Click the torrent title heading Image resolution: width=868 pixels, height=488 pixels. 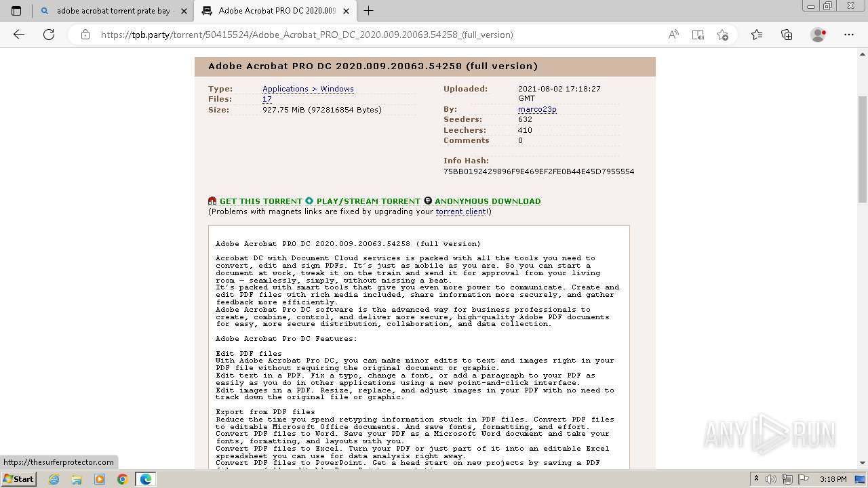click(x=373, y=66)
